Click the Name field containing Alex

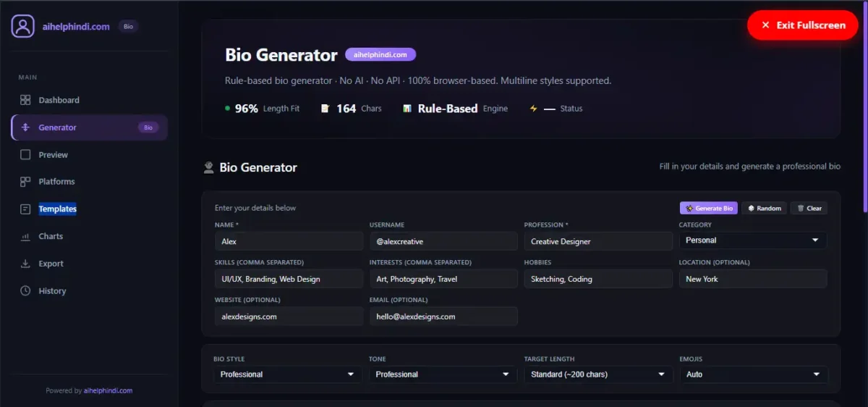[289, 241]
